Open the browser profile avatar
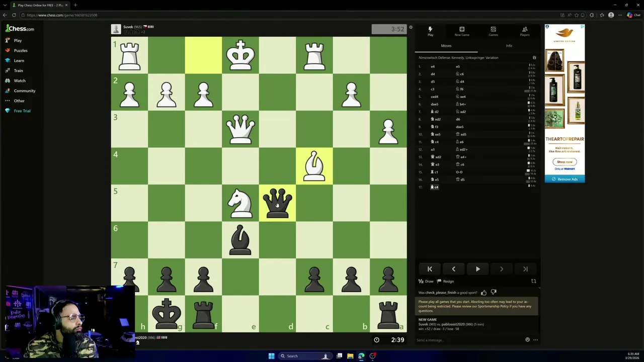The image size is (644, 362). click(611, 15)
